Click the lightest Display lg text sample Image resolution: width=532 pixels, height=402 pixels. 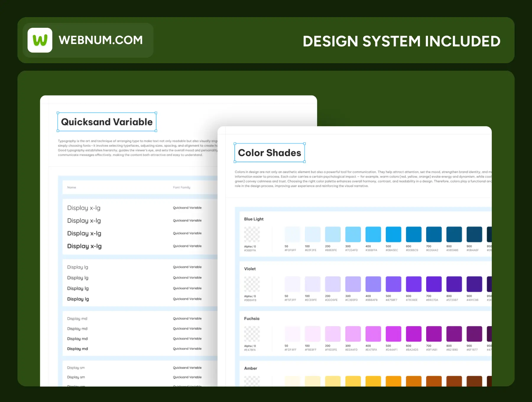[77, 267]
